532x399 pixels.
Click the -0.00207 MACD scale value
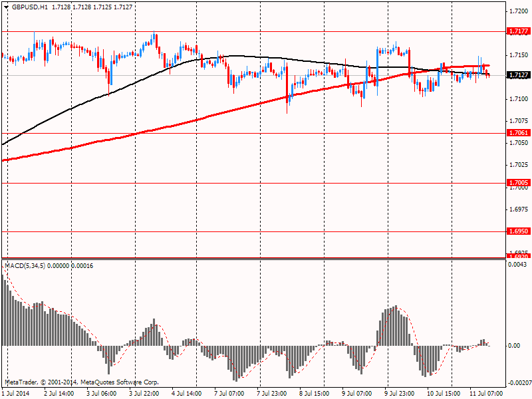tap(519, 383)
